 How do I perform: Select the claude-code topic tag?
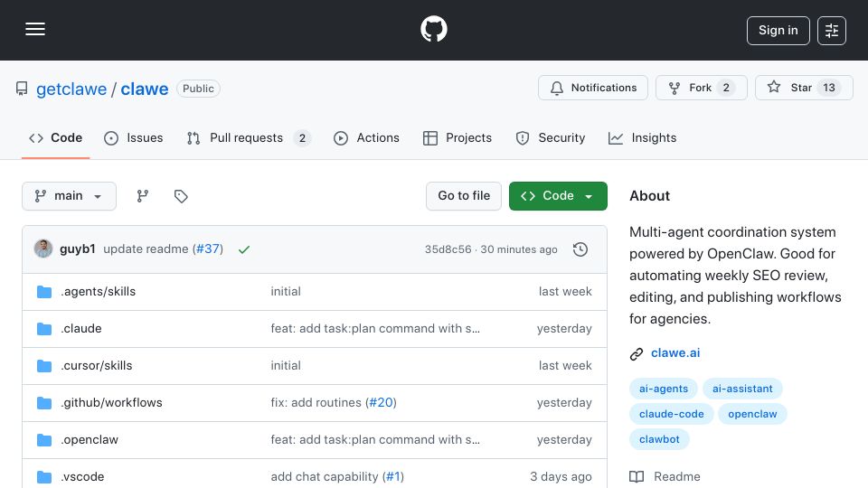pos(672,415)
